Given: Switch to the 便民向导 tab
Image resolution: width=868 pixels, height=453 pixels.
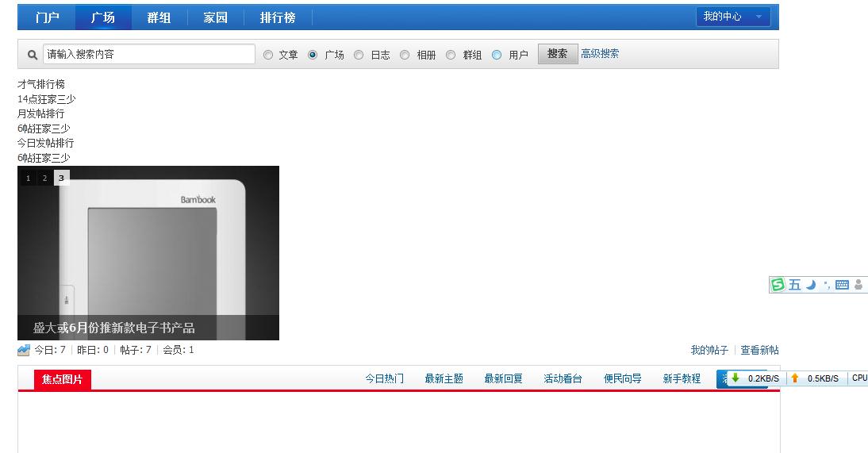Looking at the screenshot, I should click(622, 378).
